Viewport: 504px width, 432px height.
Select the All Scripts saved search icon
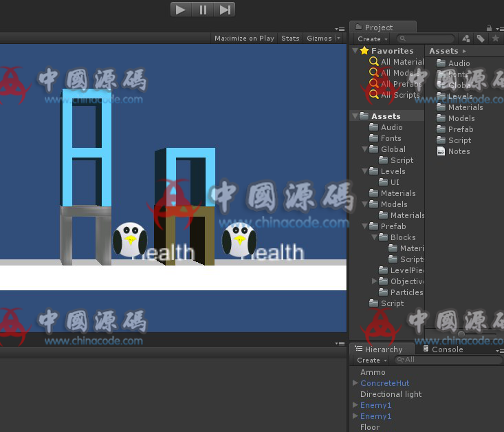pos(374,95)
